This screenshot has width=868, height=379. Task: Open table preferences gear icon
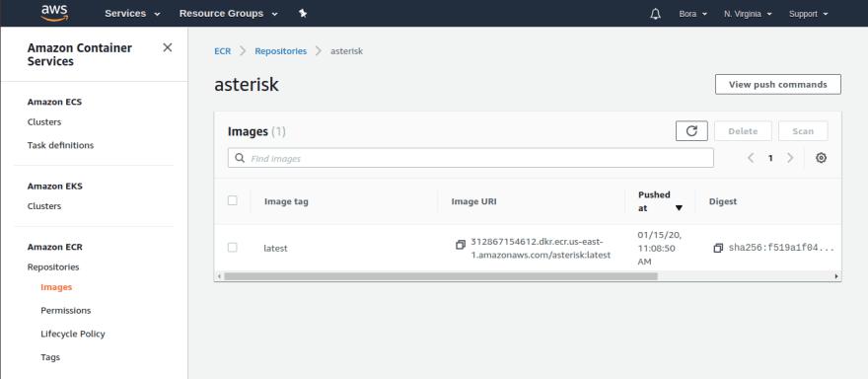tap(821, 158)
